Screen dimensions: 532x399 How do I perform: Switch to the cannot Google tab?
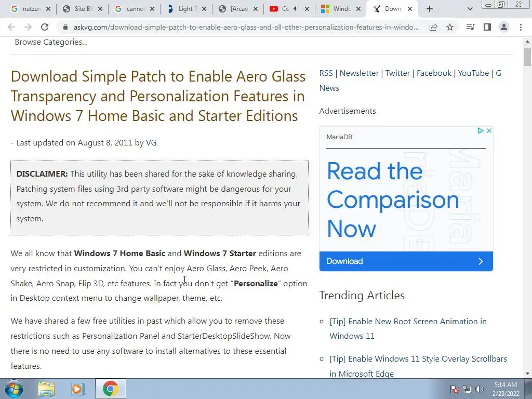135,9
